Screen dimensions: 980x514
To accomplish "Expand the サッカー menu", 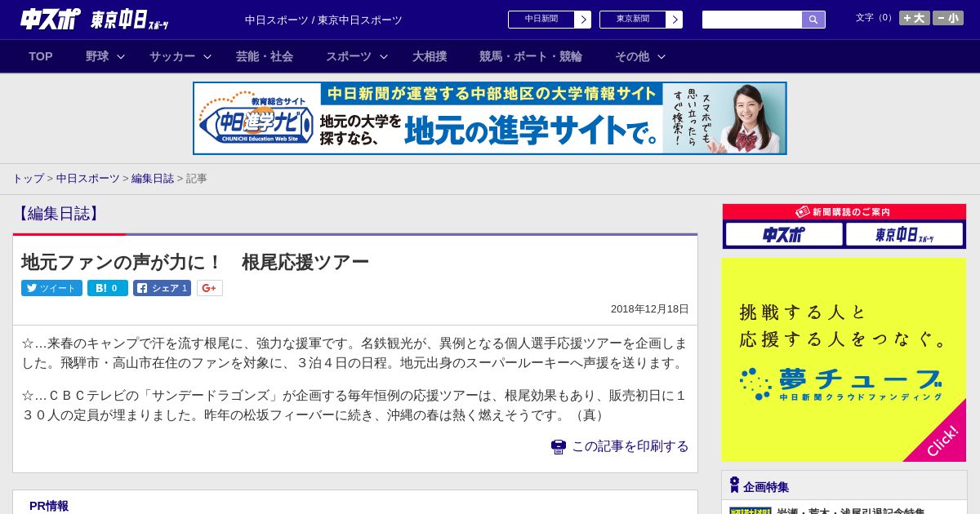I will [180, 56].
